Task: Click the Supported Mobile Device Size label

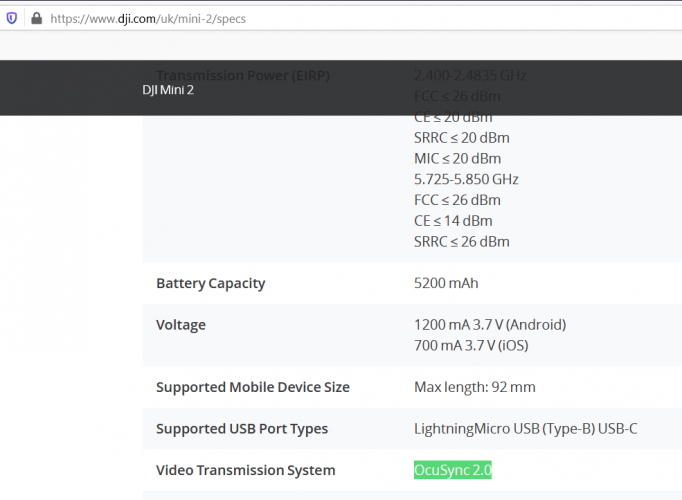Action: (252, 387)
